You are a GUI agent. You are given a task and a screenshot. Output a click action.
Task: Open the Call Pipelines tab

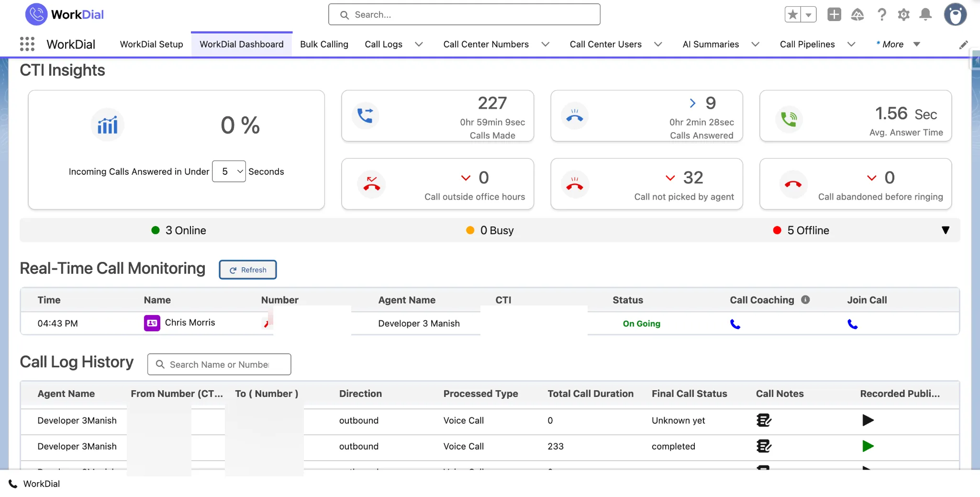[x=807, y=44]
